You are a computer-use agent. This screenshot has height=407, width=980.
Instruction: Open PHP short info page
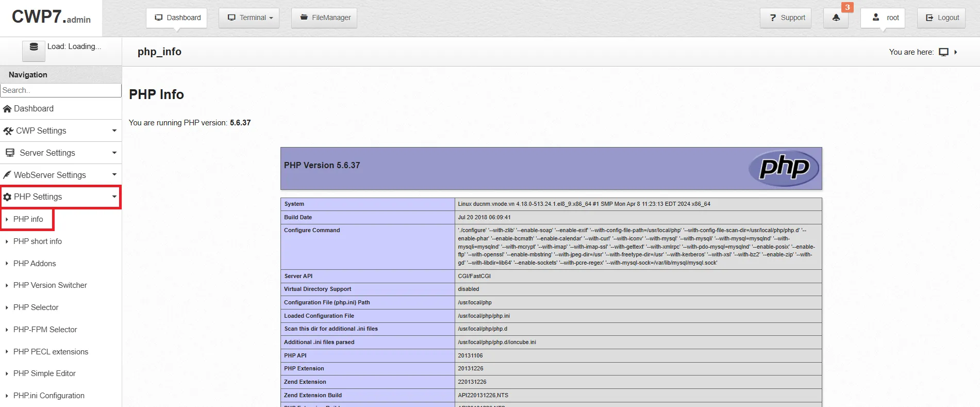point(37,241)
